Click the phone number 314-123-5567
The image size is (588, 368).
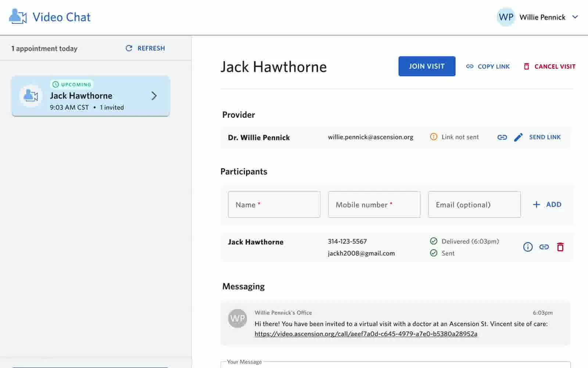coord(347,241)
